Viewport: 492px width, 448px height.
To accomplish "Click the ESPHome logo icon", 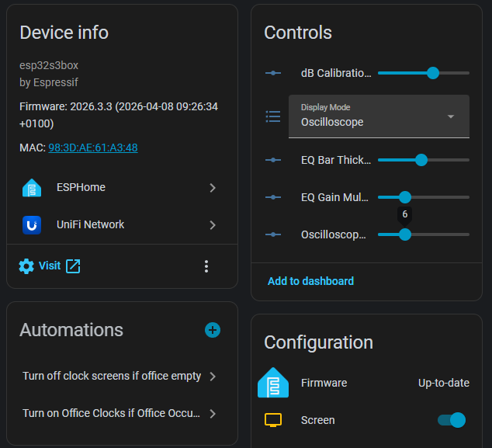I will (32, 187).
